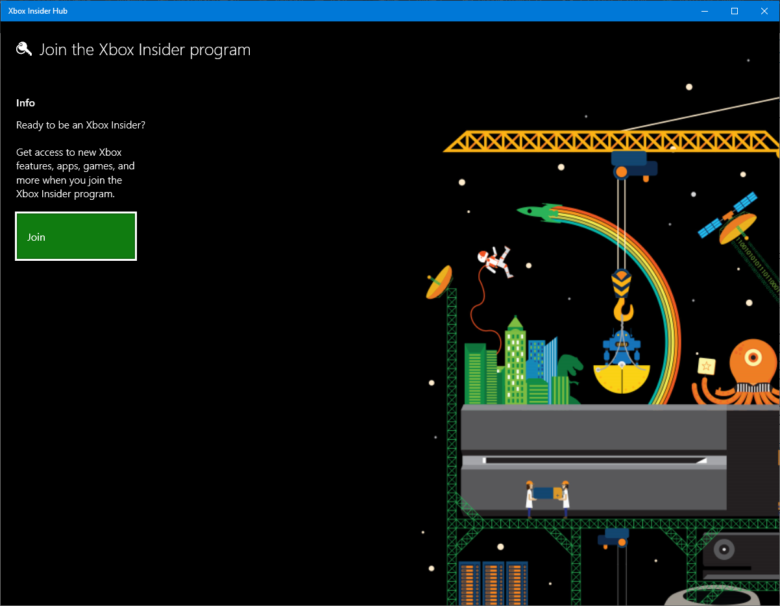Click the Xbox Insider icon beside the heading
This screenshot has width=780, height=606.
(23, 49)
